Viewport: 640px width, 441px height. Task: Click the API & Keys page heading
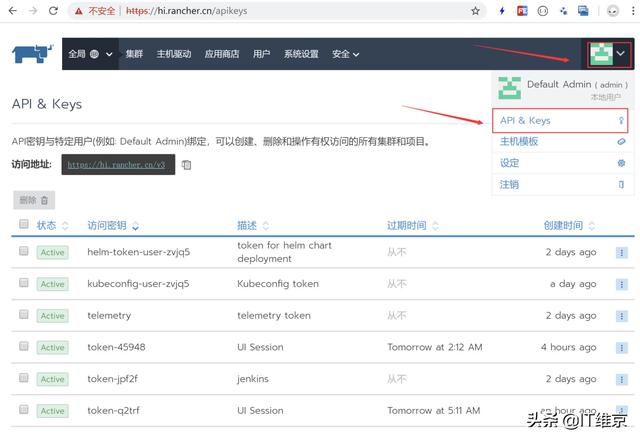47,104
